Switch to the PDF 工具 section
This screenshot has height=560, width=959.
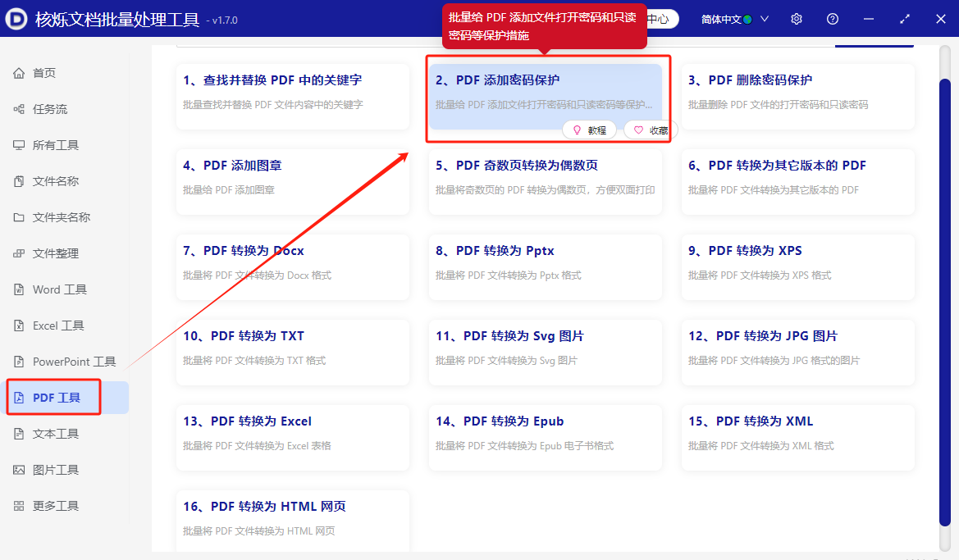click(53, 397)
